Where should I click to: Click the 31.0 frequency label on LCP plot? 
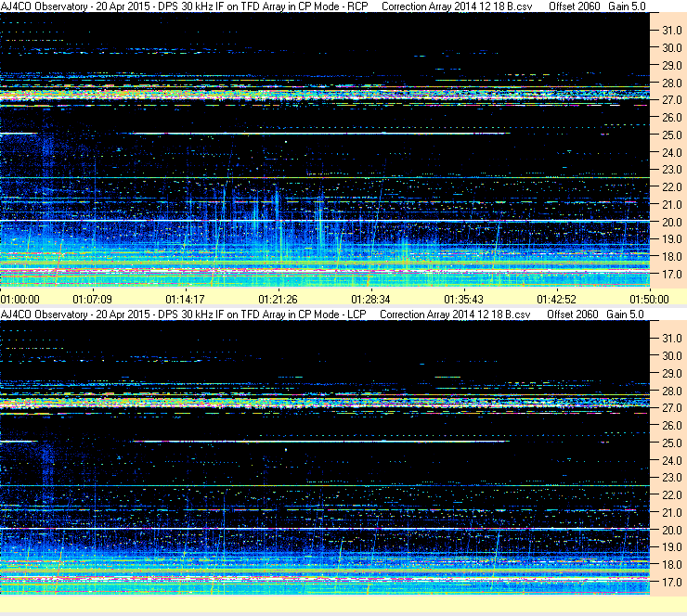pyautogui.click(x=672, y=339)
